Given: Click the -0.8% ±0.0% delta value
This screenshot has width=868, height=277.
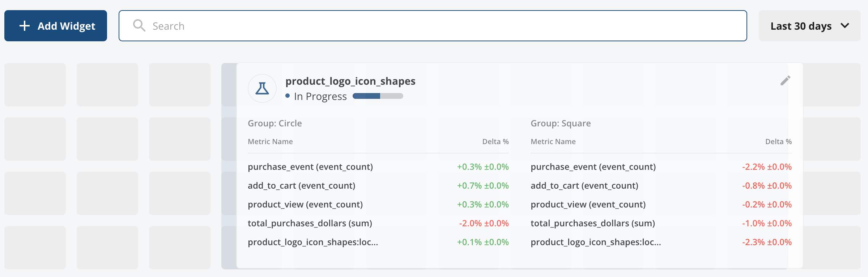Looking at the screenshot, I should pyautogui.click(x=767, y=186).
